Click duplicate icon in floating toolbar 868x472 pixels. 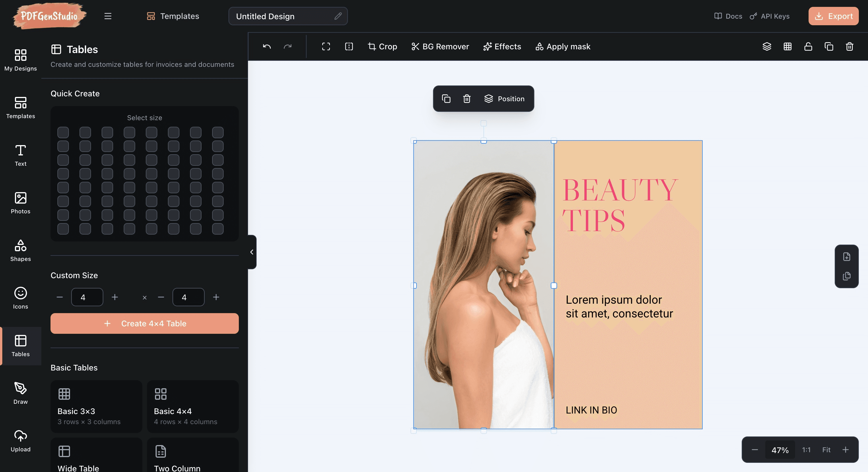point(446,99)
